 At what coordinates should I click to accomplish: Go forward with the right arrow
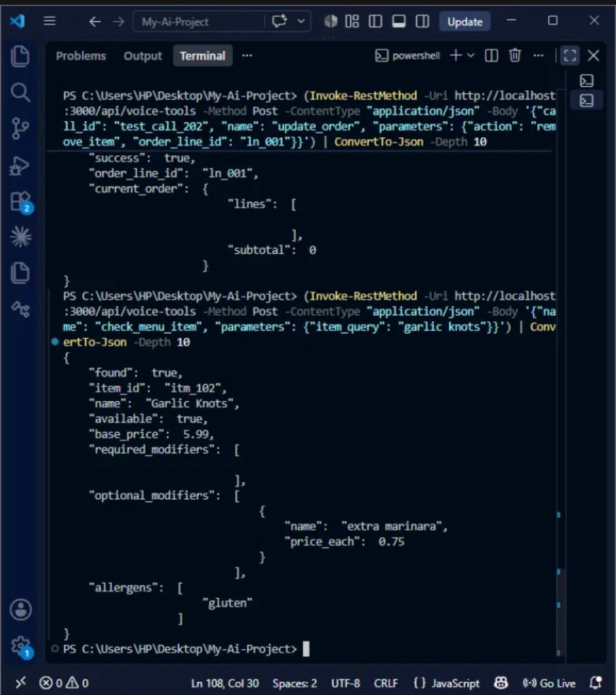tap(119, 21)
